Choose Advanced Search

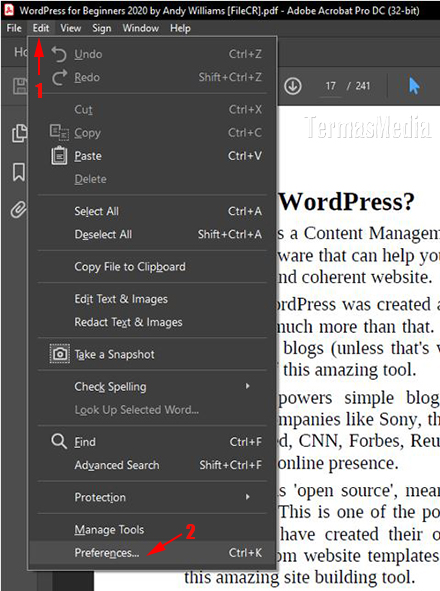tap(152, 465)
